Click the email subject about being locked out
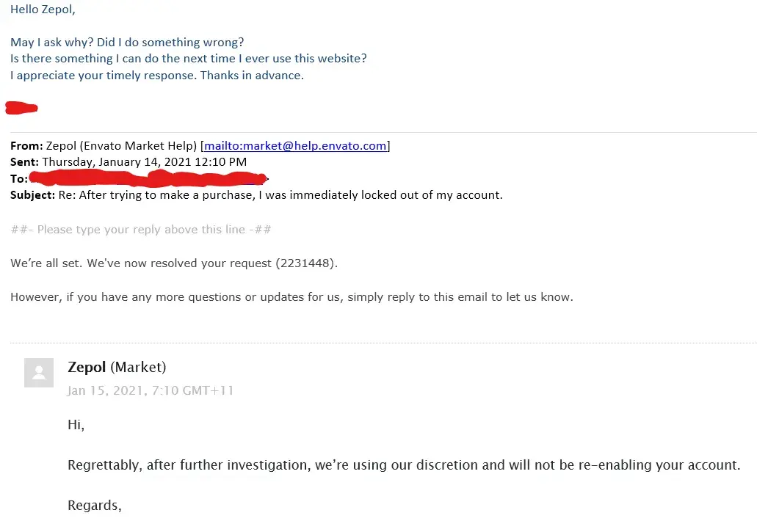Screen dimensions: 757x532 click(x=290, y=195)
